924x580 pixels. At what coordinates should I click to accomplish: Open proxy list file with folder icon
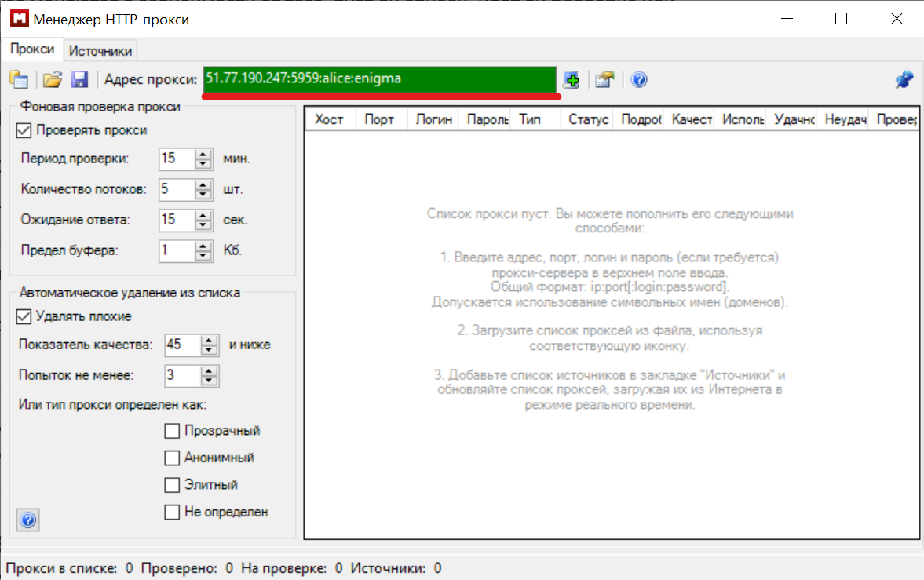tap(52, 79)
